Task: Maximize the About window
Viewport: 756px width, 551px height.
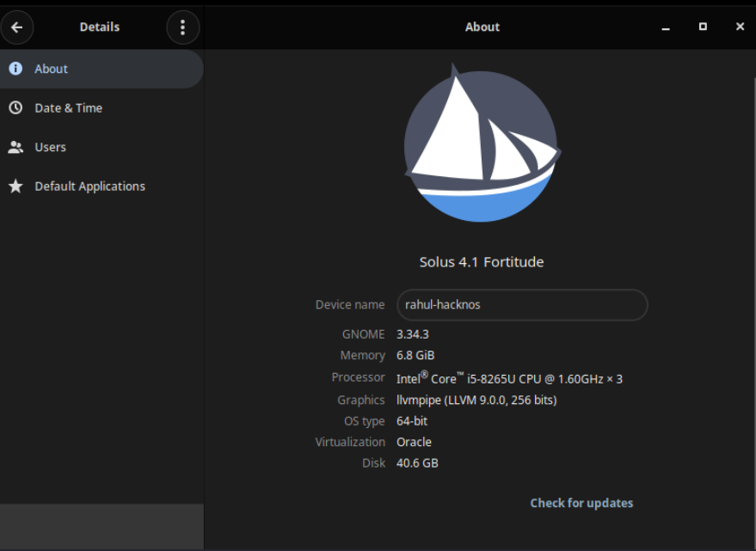Action: click(x=703, y=27)
